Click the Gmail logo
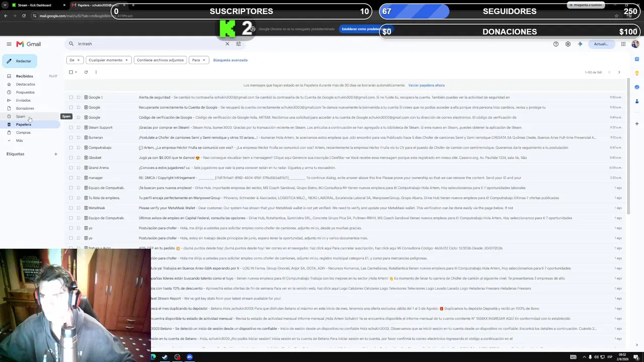644x362 pixels. [29, 44]
